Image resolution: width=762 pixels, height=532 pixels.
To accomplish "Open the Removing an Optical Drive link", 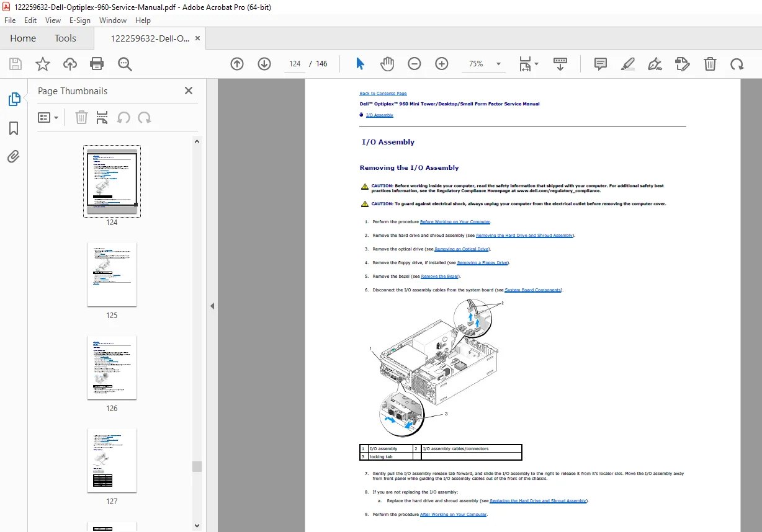I will pos(462,249).
